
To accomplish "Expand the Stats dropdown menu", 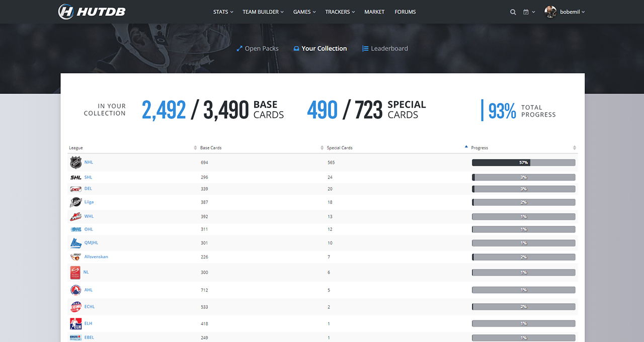I will point(223,12).
